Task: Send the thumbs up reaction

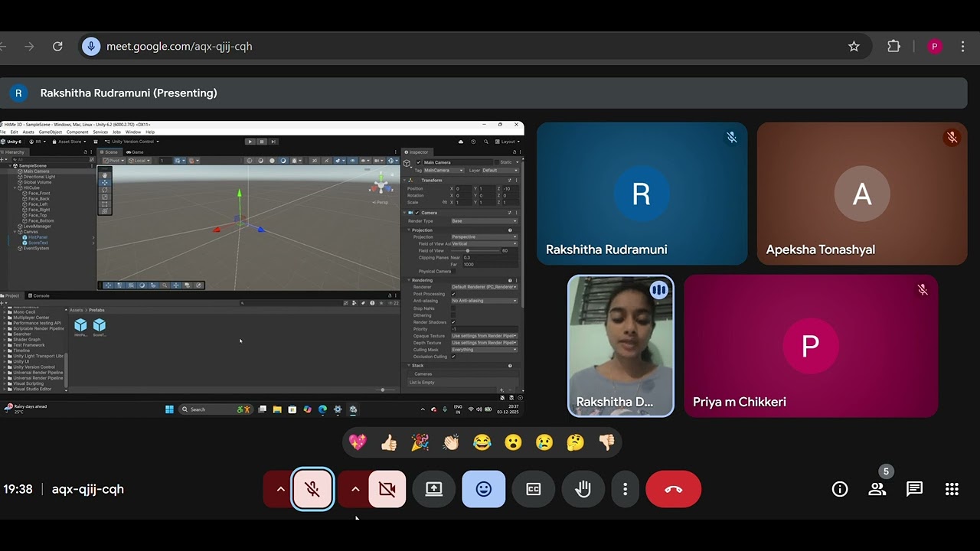Action: pos(389,442)
